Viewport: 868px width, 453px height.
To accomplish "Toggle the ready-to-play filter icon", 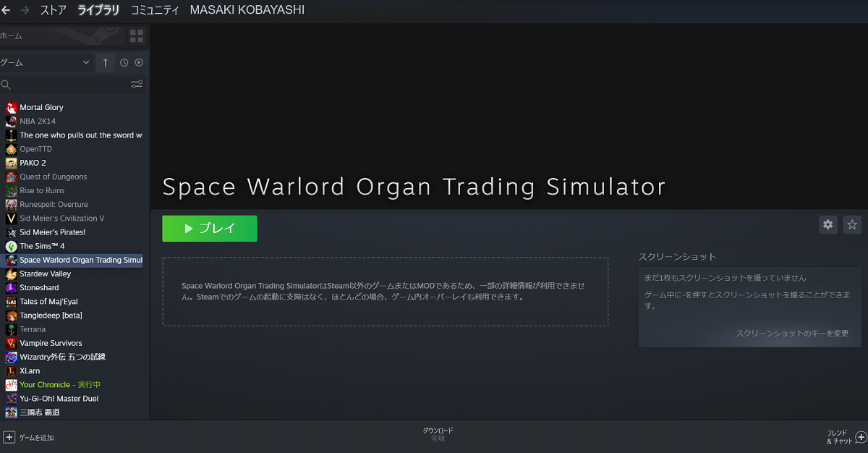I will point(139,63).
